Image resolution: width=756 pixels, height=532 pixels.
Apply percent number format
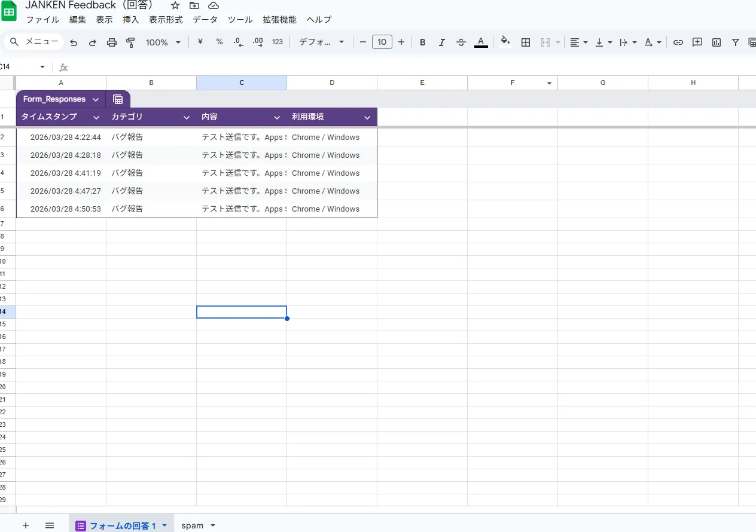[x=220, y=42]
